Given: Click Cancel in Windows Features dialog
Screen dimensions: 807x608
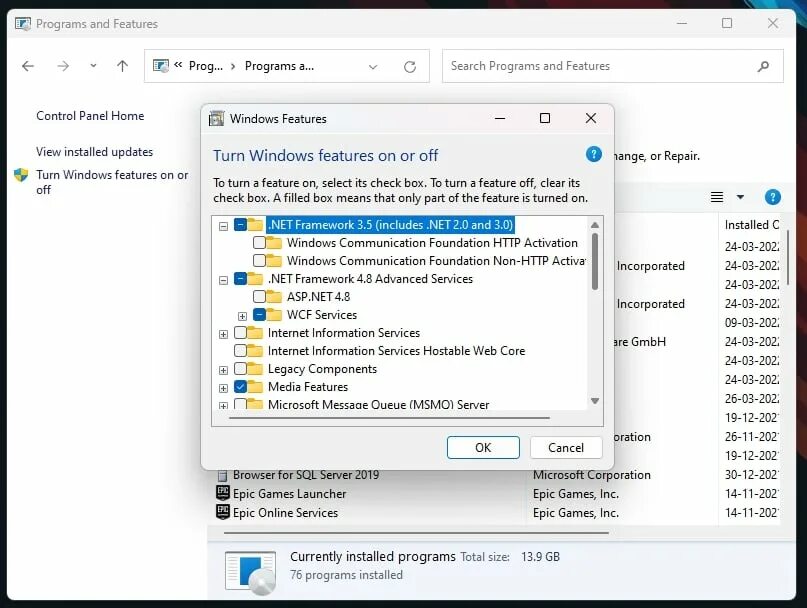Looking at the screenshot, I should 566,447.
